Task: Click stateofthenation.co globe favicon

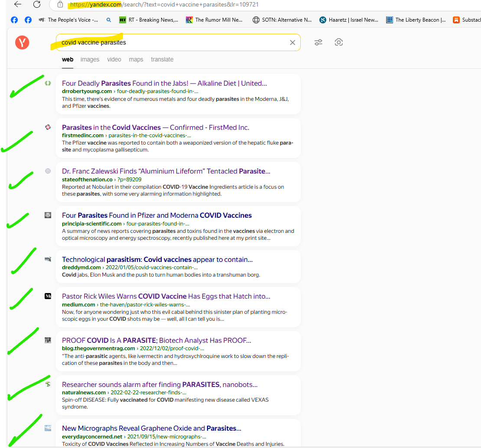Action: (x=48, y=171)
